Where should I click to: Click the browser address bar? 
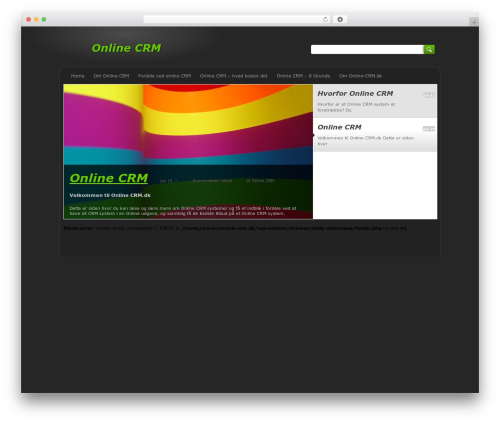tap(237, 19)
